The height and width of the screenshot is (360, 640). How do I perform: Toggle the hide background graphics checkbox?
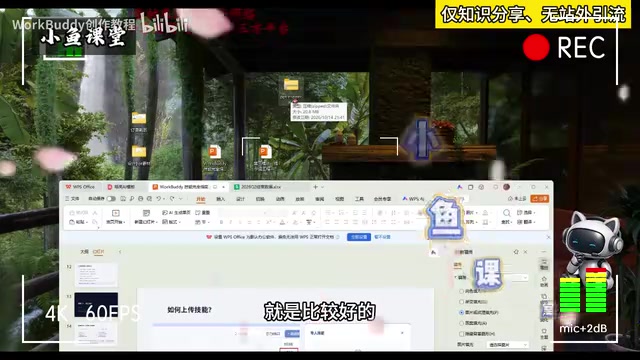pyautogui.click(x=462, y=334)
